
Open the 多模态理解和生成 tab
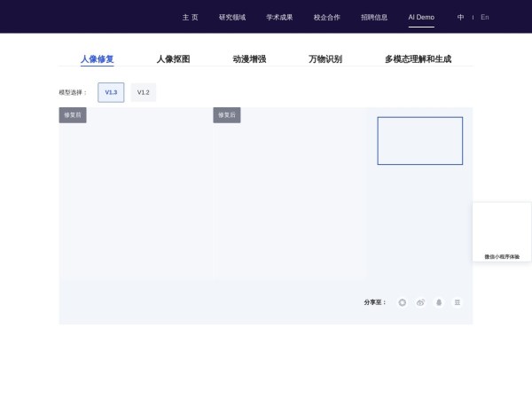coord(418,59)
